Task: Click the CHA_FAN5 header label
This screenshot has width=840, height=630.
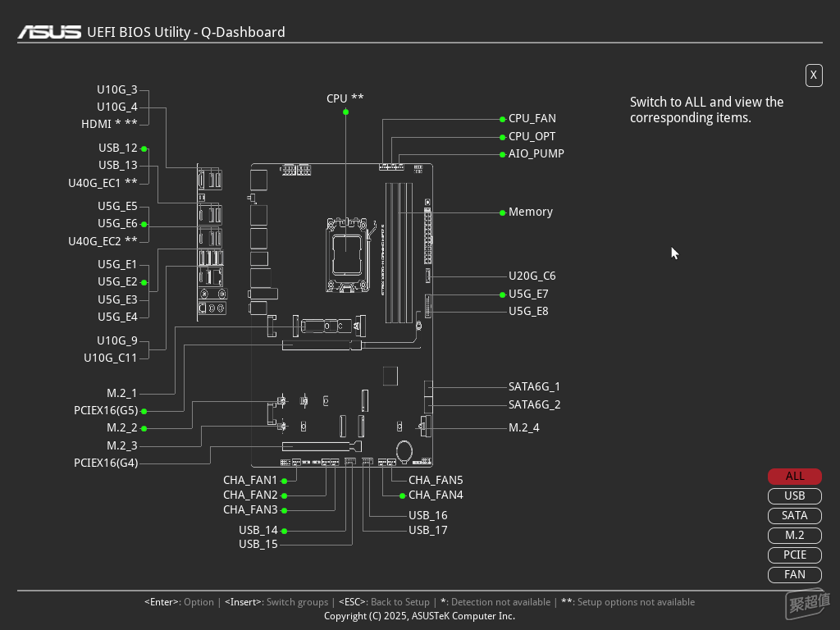Action: tap(436, 481)
